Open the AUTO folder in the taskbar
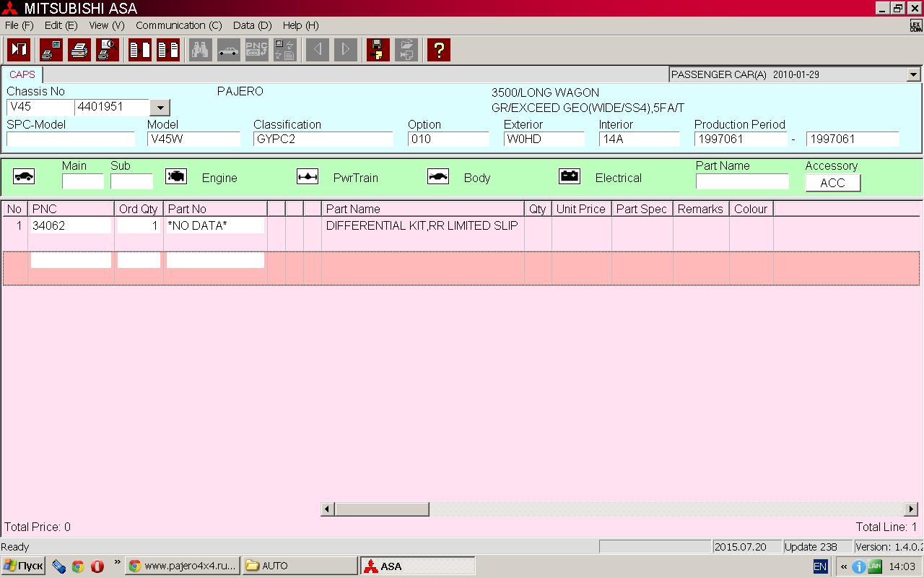924x578 pixels. [x=299, y=566]
